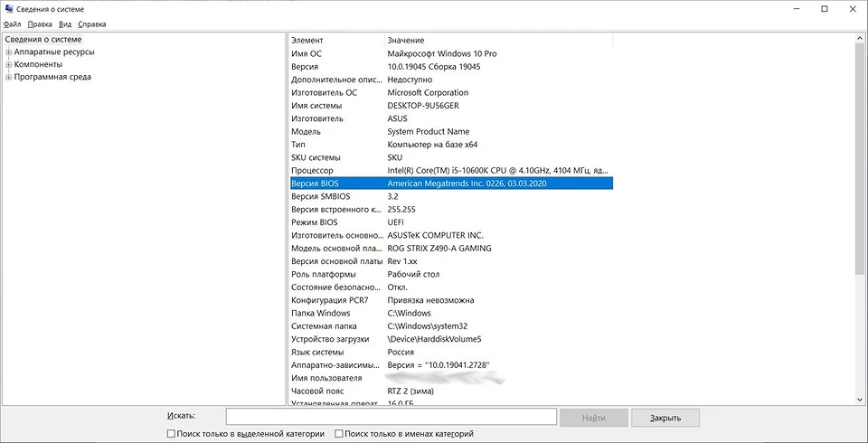Select the Сведения о системе root item

[x=42, y=40]
